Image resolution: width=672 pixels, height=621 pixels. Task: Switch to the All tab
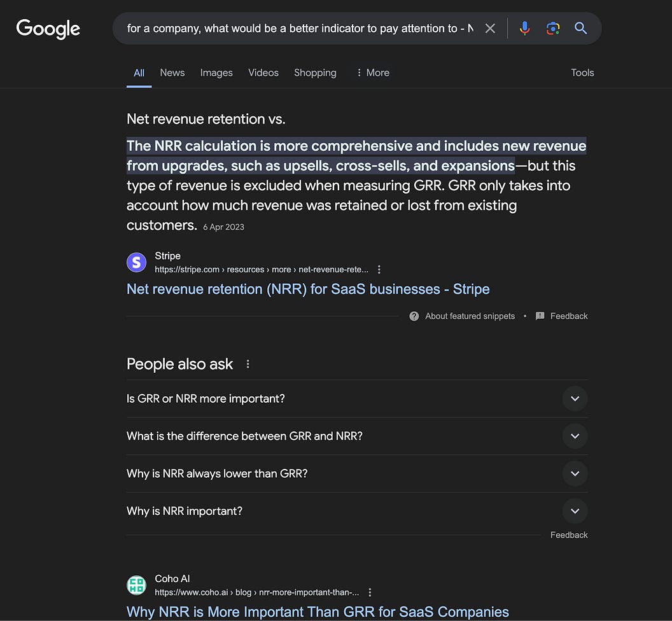[x=139, y=73]
